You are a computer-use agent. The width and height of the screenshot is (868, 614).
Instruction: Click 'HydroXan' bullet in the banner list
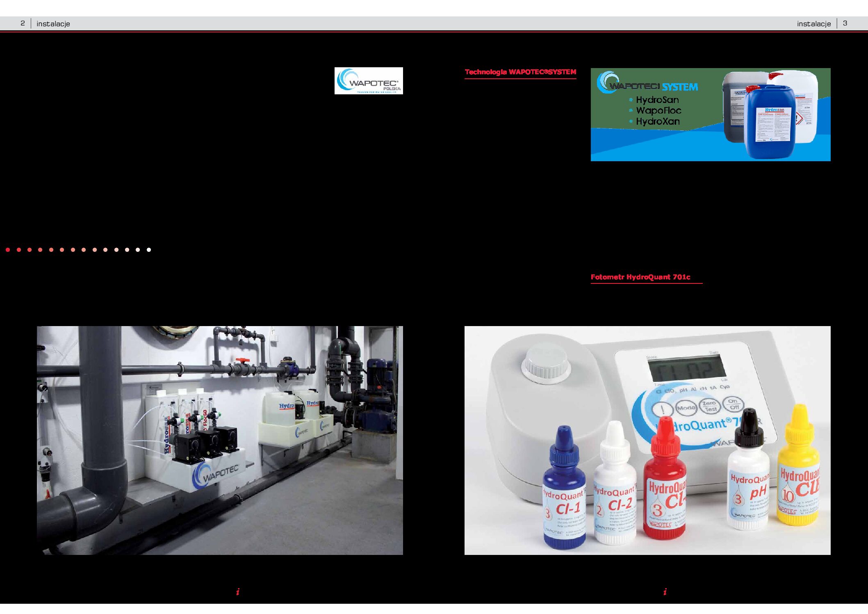coord(658,121)
